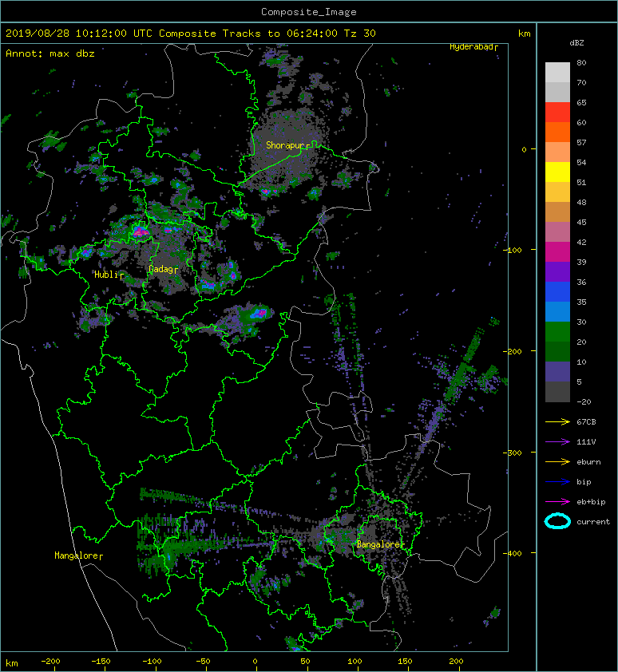
Task: Click the purple 111V arrow icon
Action: 557,442
